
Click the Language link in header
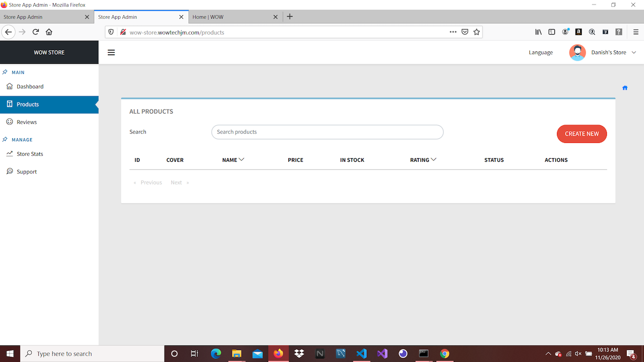pos(540,52)
